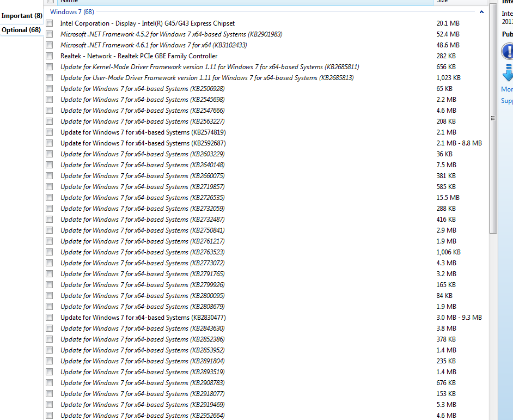Open the More information link

[x=507, y=89]
